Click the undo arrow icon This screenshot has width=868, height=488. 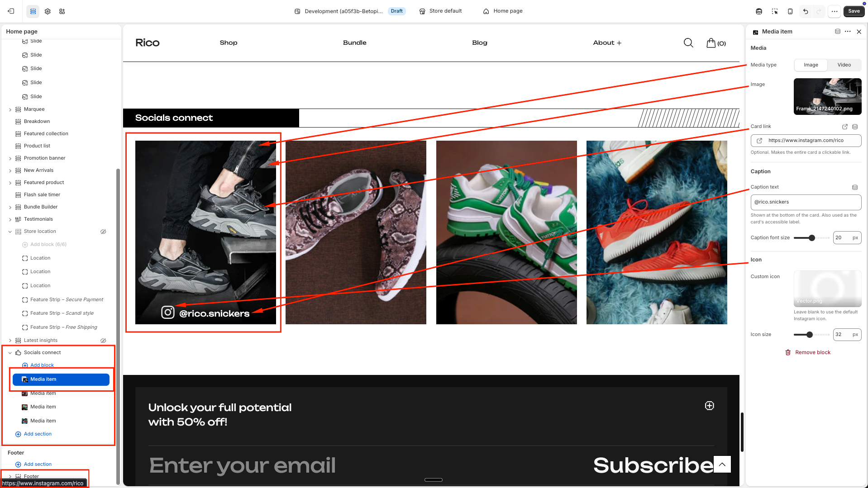[x=806, y=11]
